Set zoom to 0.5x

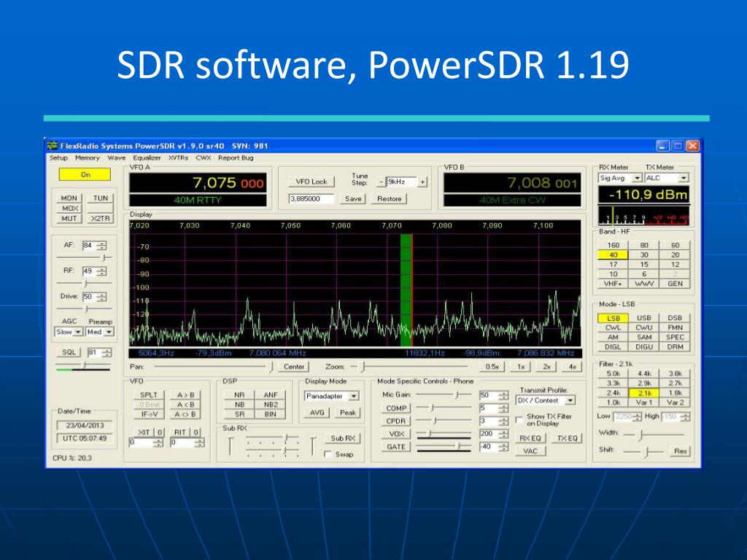point(492,367)
